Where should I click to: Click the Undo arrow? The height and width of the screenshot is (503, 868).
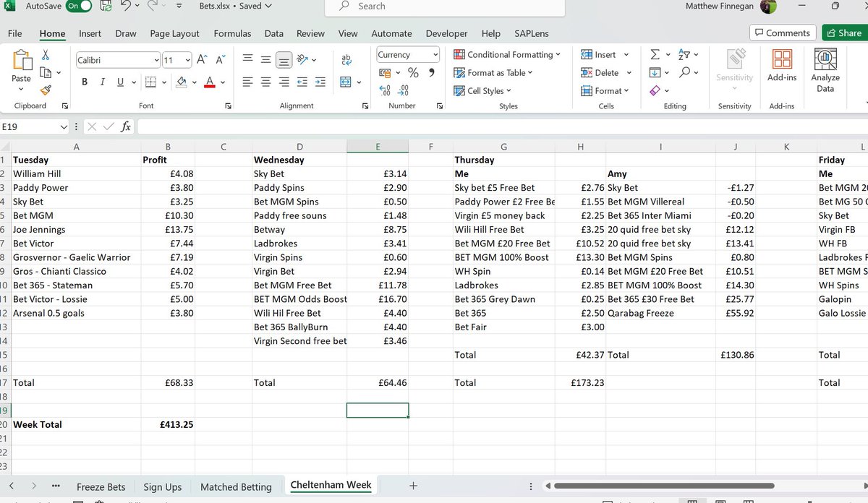click(x=126, y=7)
